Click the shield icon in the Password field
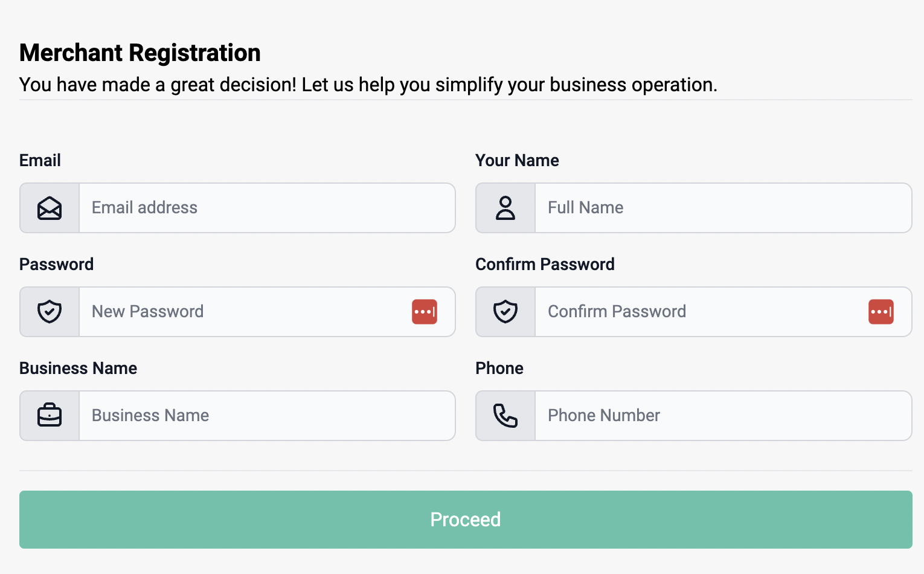This screenshot has width=924, height=574. [49, 312]
